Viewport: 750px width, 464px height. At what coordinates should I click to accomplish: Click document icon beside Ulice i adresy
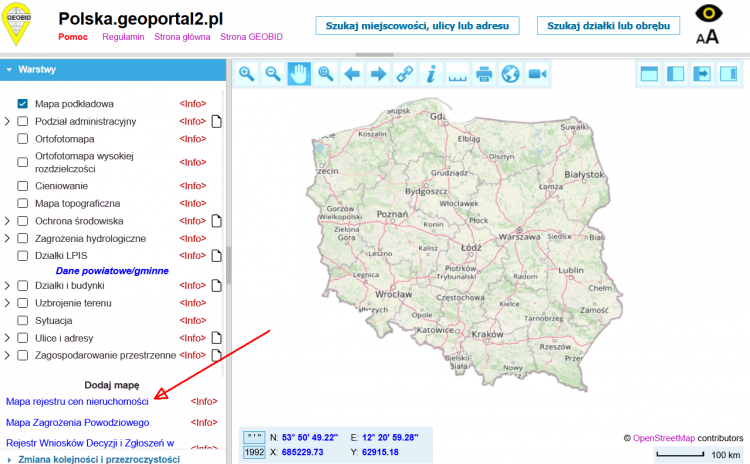point(216,338)
